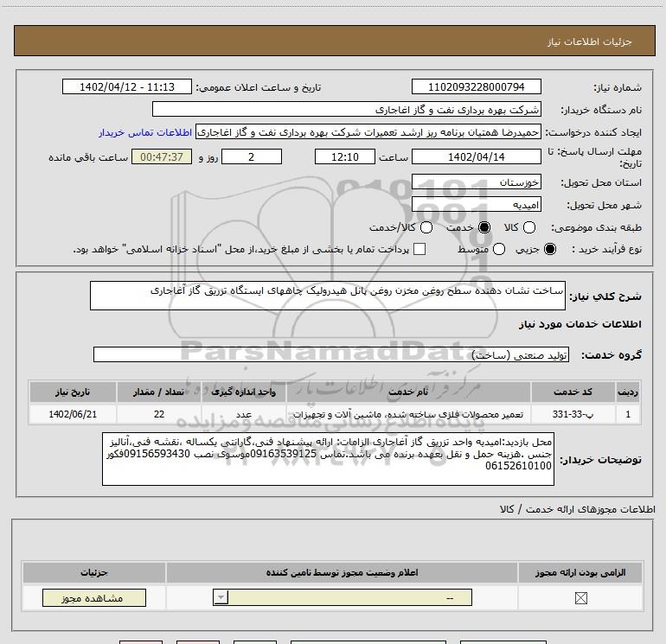Image resolution: width=666 pixels, height=644 pixels.
Task: Click the تعداد / مقدار column header
Action: (x=159, y=392)
